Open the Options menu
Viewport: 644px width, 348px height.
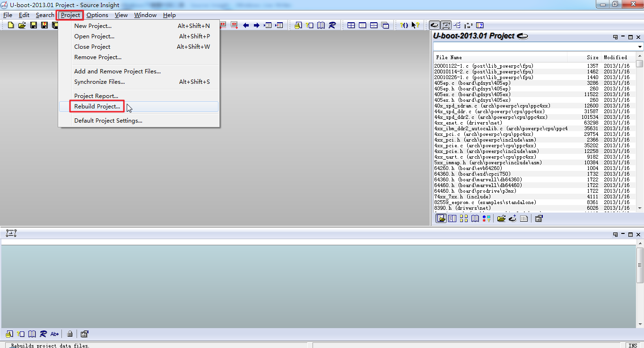point(97,15)
